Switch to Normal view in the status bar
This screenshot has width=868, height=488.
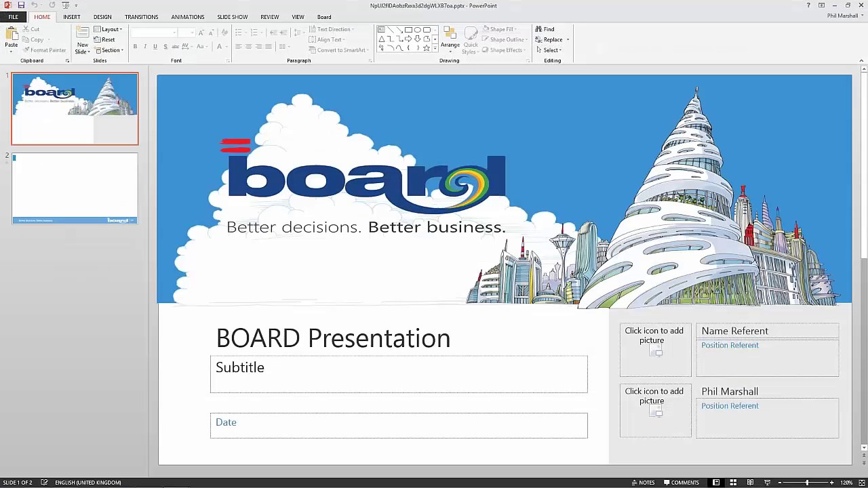(x=716, y=483)
